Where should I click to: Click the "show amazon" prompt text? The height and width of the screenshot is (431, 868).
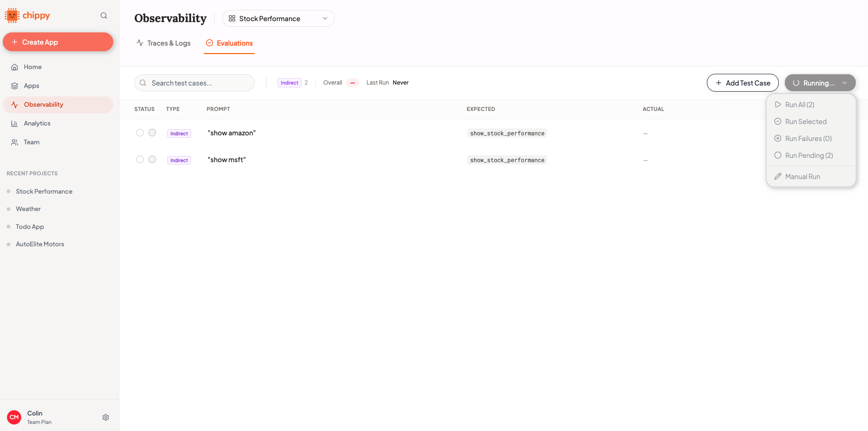[232, 133]
